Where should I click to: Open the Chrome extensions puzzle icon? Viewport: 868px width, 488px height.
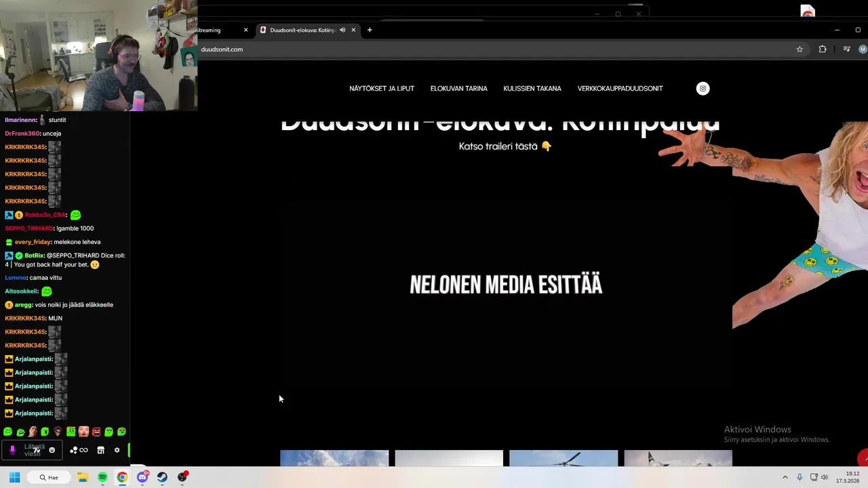coord(823,49)
